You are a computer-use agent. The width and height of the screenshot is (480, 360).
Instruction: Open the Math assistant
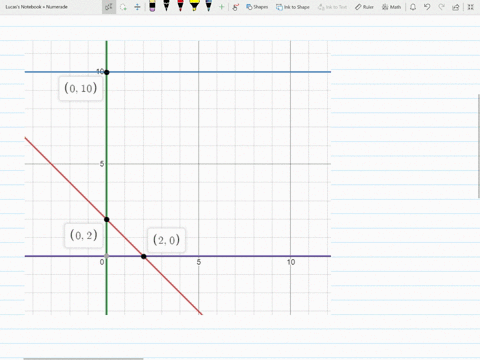[391, 7]
